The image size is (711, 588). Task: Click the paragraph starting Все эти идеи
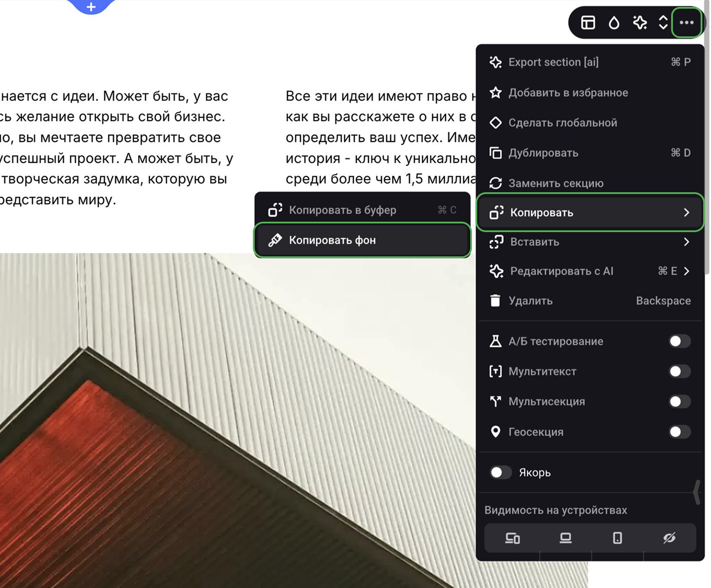tap(381, 137)
